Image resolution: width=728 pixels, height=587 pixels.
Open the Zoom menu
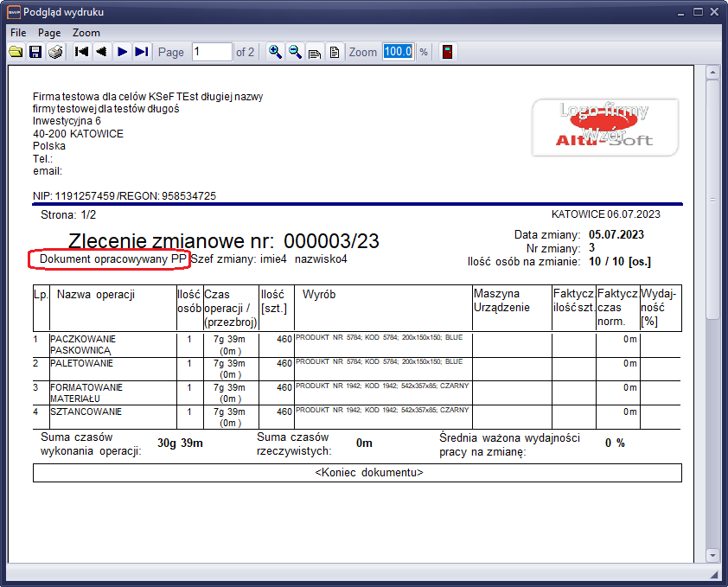pos(86,32)
